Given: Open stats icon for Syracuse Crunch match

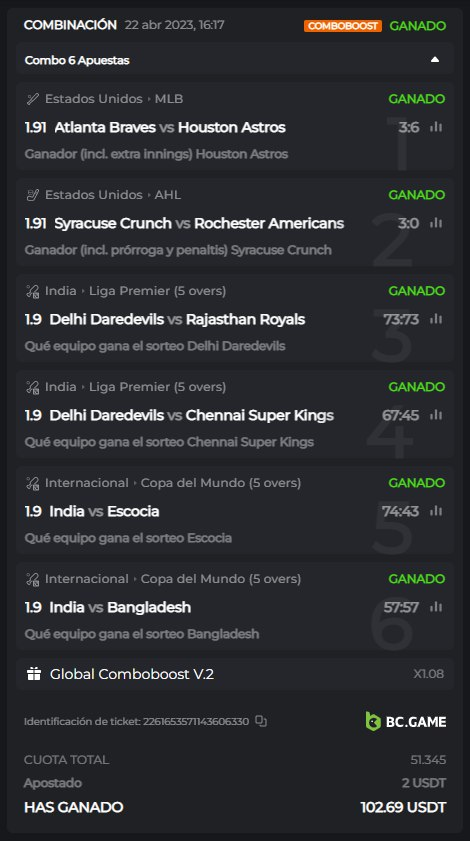Looking at the screenshot, I should pos(436,223).
